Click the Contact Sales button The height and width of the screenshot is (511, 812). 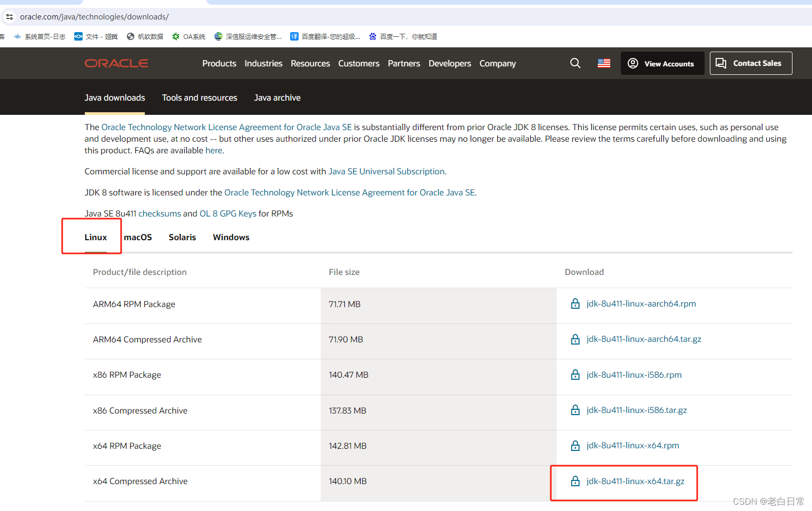pyautogui.click(x=751, y=63)
